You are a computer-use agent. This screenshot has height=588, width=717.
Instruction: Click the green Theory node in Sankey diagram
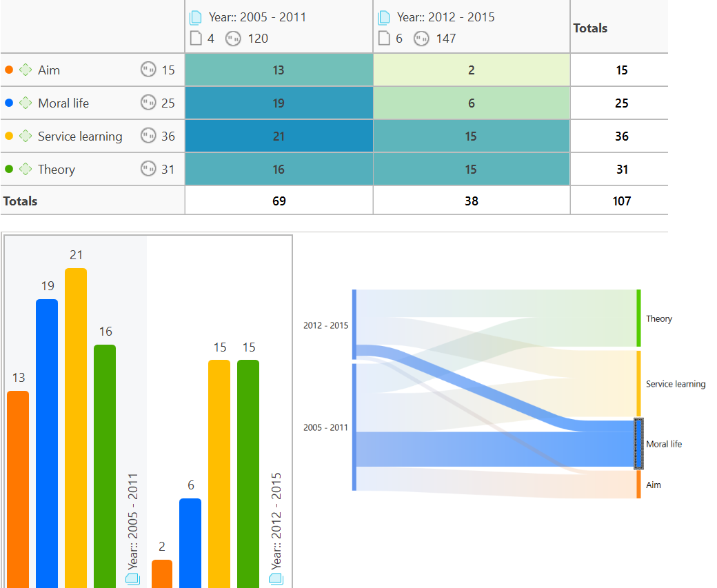[x=639, y=318]
